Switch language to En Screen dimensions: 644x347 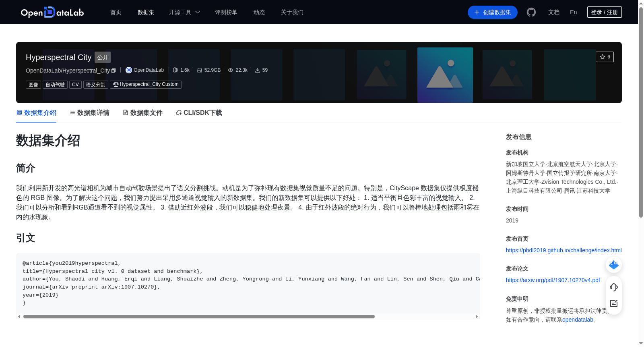pyautogui.click(x=574, y=12)
